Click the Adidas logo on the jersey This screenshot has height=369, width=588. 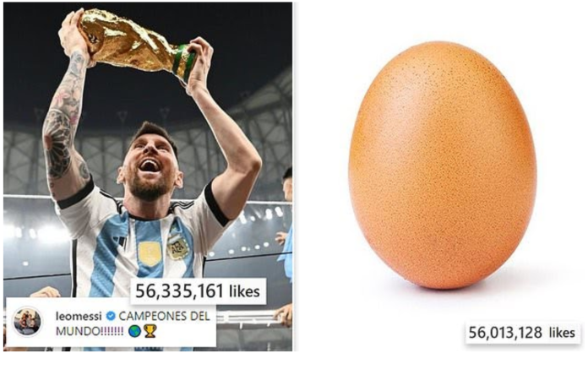point(120,241)
